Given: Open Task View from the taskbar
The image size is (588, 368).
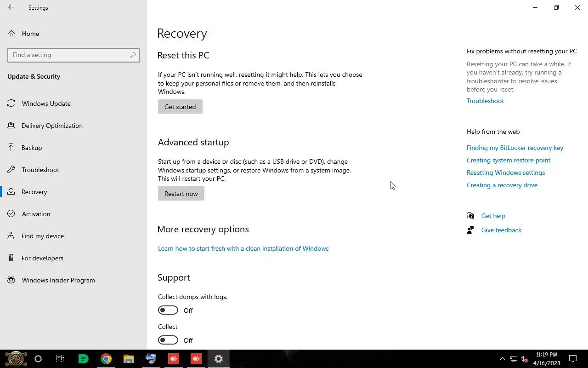Looking at the screenshot, I should click(60, 359).
